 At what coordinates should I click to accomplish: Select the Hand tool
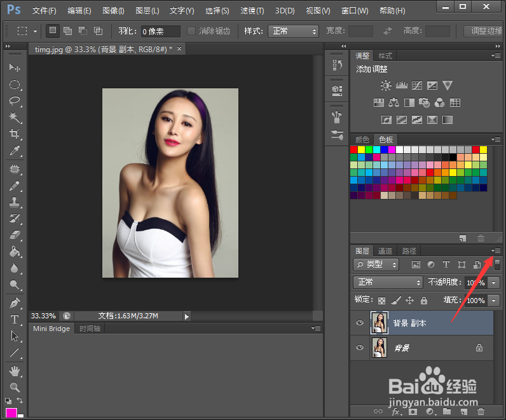point(15,371)
